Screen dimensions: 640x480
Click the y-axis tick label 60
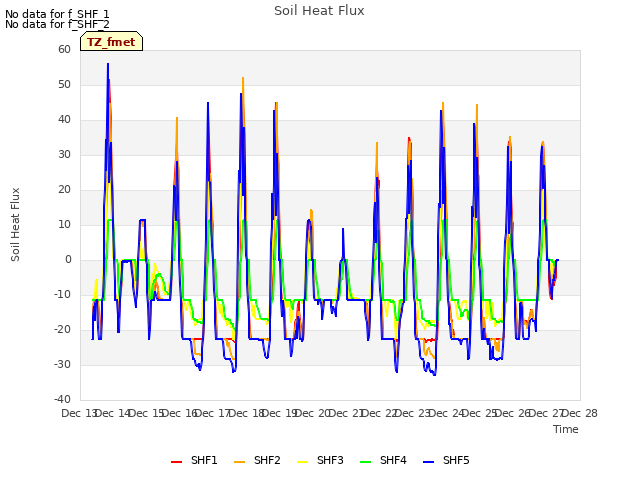point(64,49)
